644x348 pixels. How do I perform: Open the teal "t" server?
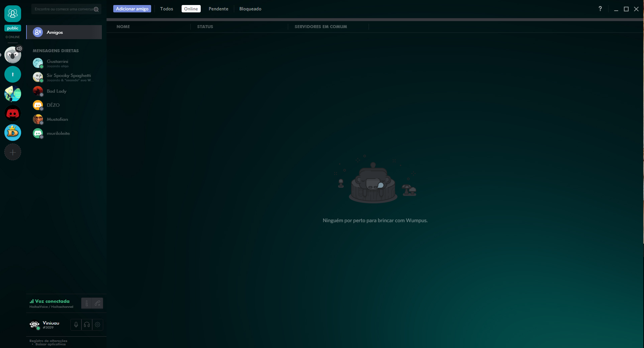(13, 74)
